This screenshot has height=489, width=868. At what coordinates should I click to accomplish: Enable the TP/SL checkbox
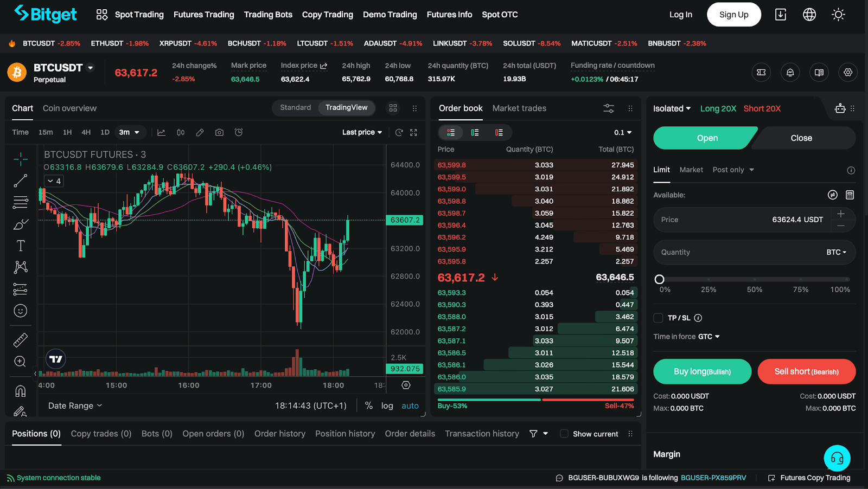tap(658, 318)
